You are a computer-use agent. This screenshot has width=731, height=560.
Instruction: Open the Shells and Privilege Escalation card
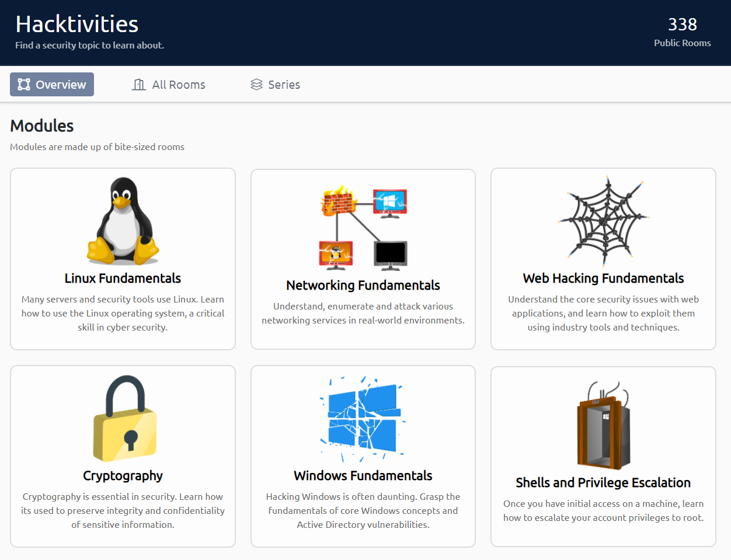point(603,457)
